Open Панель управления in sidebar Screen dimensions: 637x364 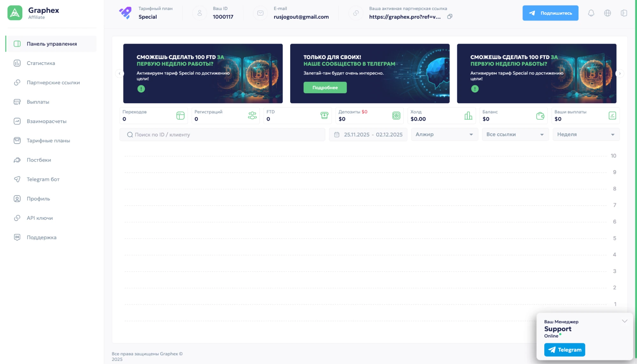tap(51, 44)
